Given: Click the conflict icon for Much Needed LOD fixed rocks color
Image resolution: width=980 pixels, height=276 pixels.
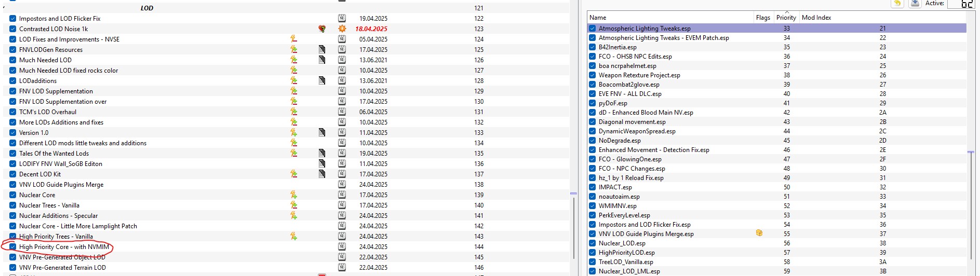Looking at the screenshot, I should point(293,70).
